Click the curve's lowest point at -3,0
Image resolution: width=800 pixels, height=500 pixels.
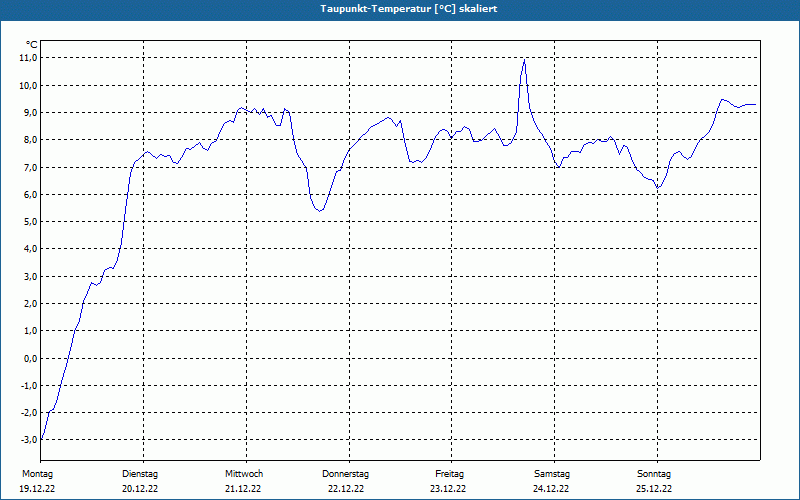41,439
